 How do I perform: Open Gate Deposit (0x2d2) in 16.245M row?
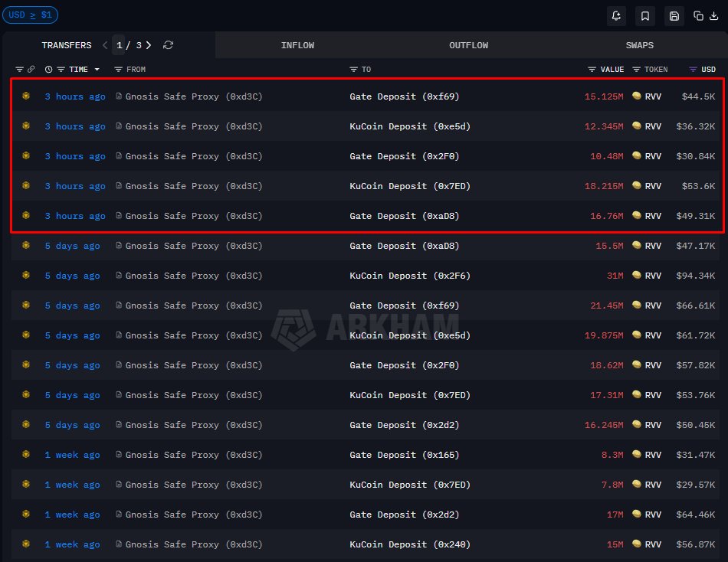tap(405, 425)
